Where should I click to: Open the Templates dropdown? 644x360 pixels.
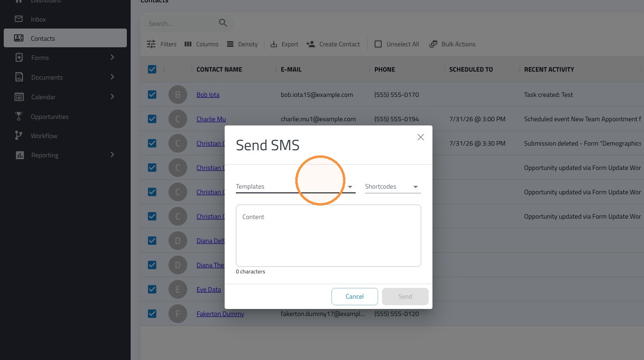tap(296, 186)
